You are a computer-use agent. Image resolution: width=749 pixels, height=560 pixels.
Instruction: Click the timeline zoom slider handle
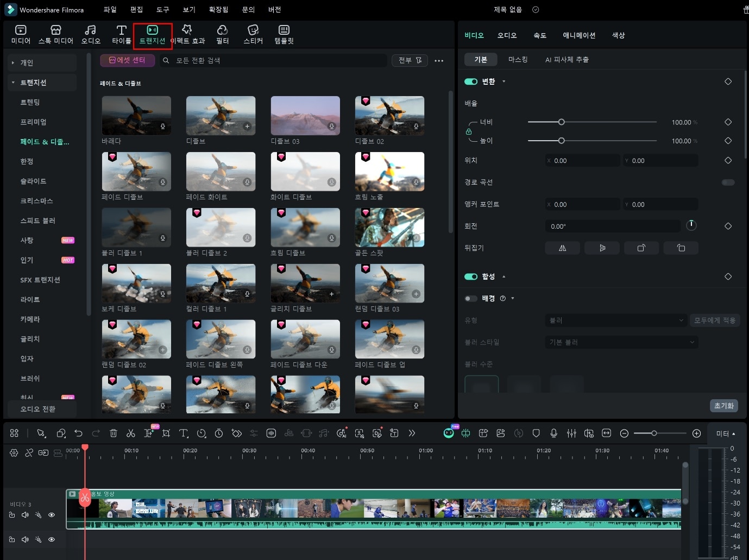pos(654,433)
